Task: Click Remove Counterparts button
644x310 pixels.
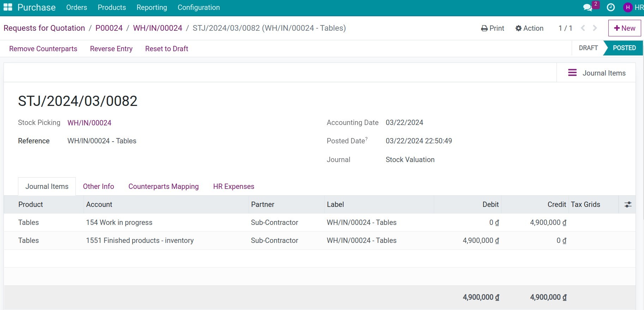Action: (43, 49)
